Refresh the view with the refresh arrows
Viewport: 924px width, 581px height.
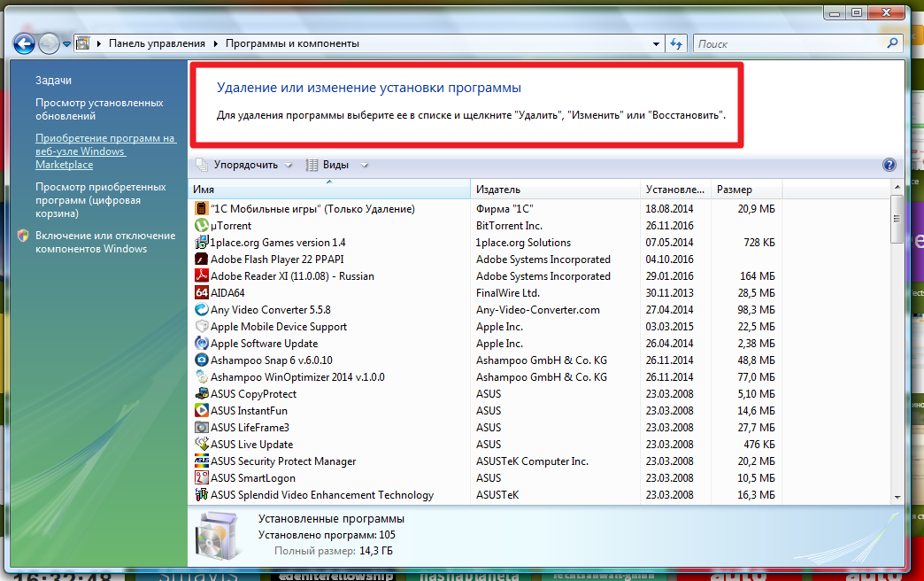[x=676, y=43]
